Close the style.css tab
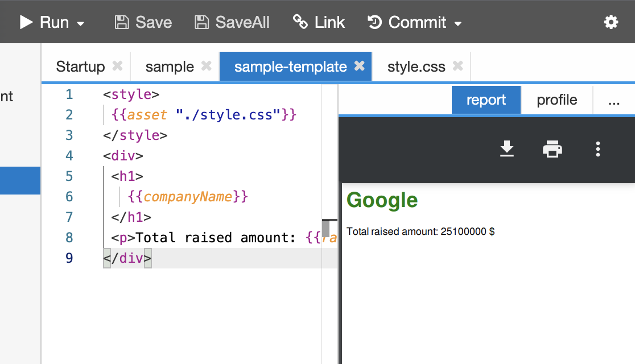The height and width of the screenshot is (364, 635). point(457,66)
